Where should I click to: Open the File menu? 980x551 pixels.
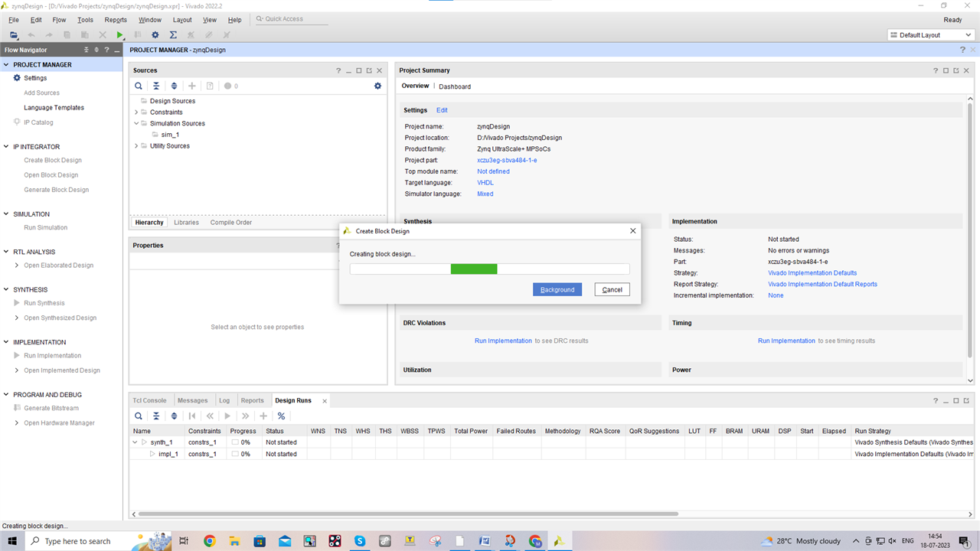(x=14, y=20)
